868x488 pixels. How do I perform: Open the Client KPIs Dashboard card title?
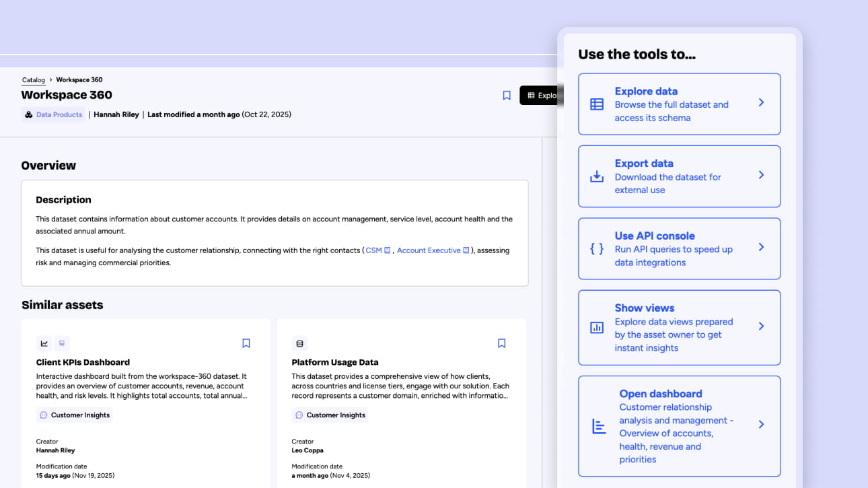point(83,362)
